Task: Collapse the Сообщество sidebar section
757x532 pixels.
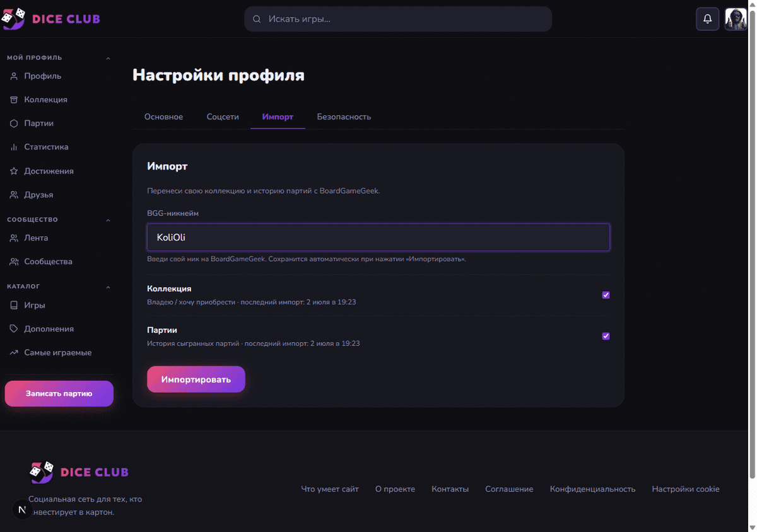Action: [108, 220]
